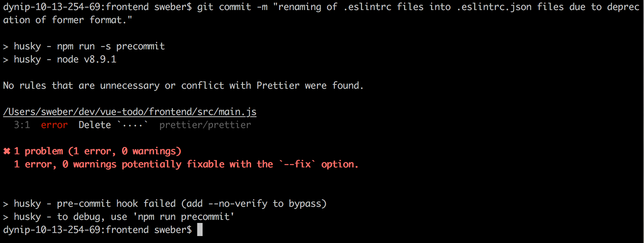
Task: Click the terminal cursor block at prompt
Action: coord(200,229)
